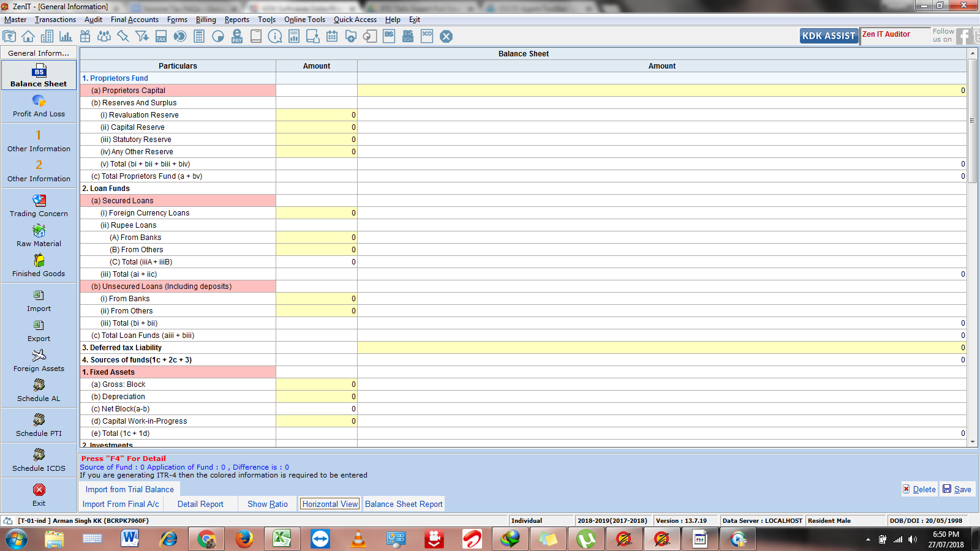Screen dimensions: 980x551
Task: Switch to Horizontal View
Action: [x=330, y=504]
